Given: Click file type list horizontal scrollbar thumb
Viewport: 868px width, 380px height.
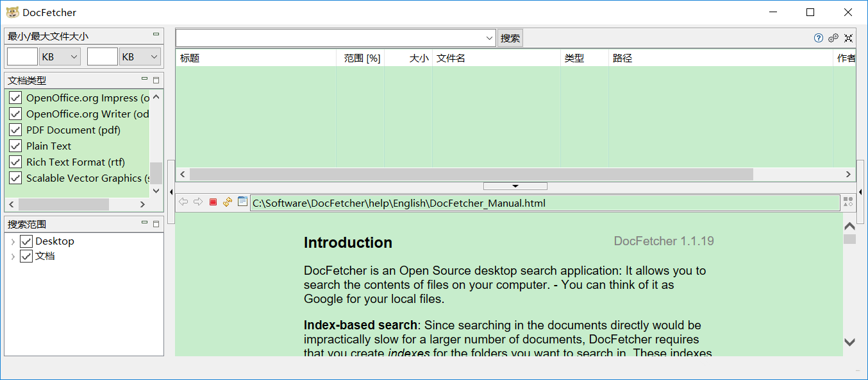Looking at the screenshot, I should point(63,204).
